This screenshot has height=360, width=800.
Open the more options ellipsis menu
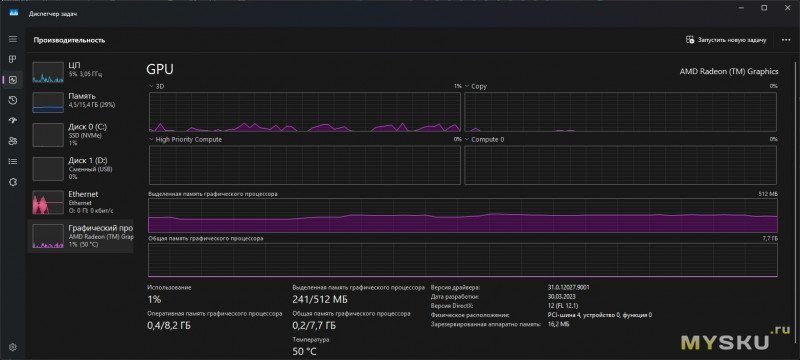pos(786,40)
